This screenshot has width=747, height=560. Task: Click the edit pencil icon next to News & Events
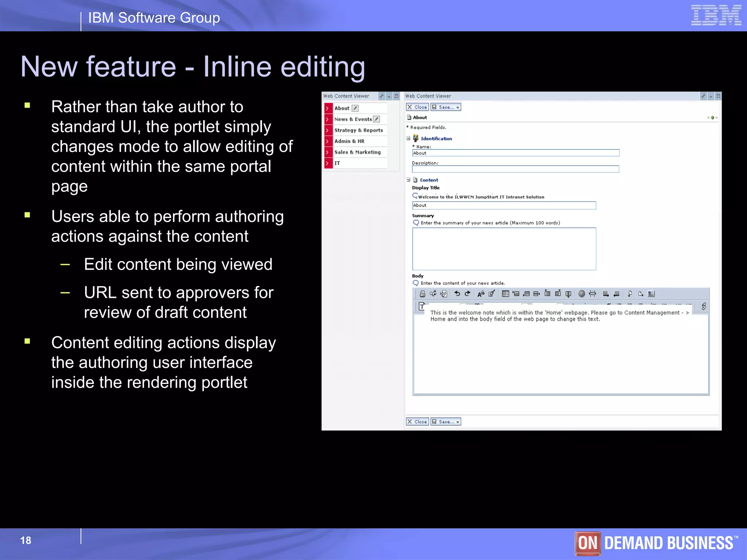click(x=376, y=119)
